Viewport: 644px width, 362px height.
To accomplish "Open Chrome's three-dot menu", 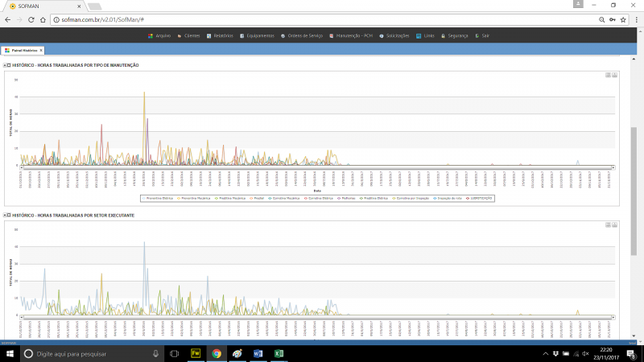I will [635, 19].
